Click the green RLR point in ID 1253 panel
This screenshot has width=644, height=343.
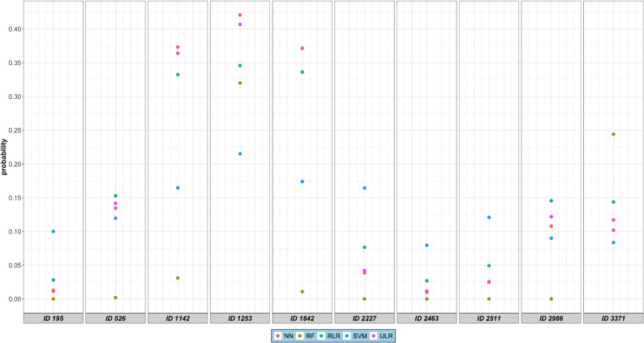(x=240, y=66)
